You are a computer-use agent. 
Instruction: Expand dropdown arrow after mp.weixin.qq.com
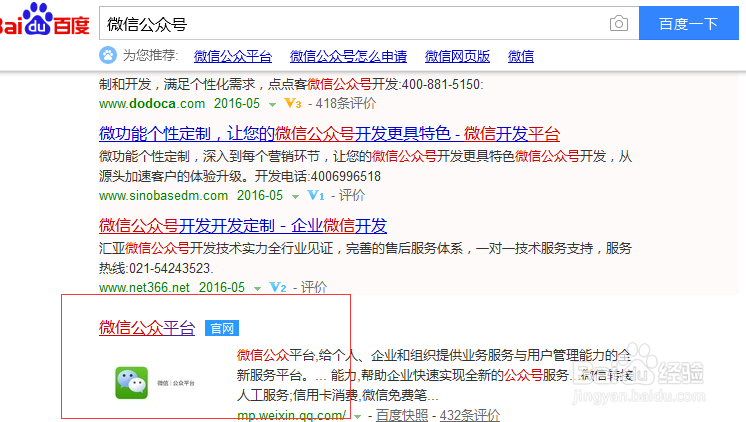pos(357,417)
